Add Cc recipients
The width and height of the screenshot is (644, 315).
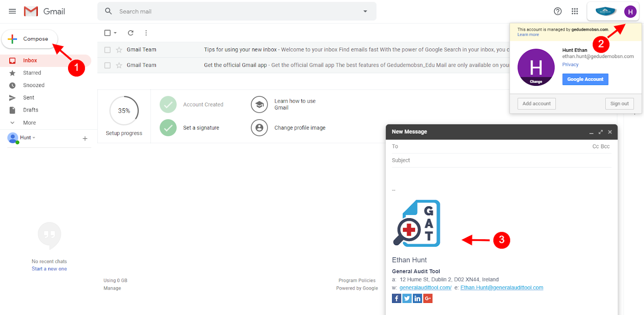pyautogui.click(x=596, y=147)
